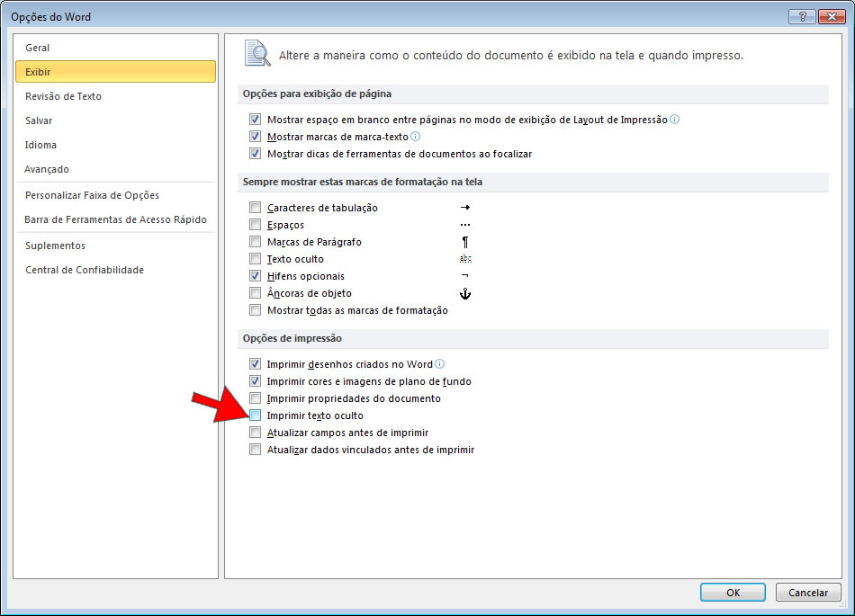Toggle Mostrar marcas de marca-texto checkbox
The width and height of the screenshot is (855, 616).
255,136
